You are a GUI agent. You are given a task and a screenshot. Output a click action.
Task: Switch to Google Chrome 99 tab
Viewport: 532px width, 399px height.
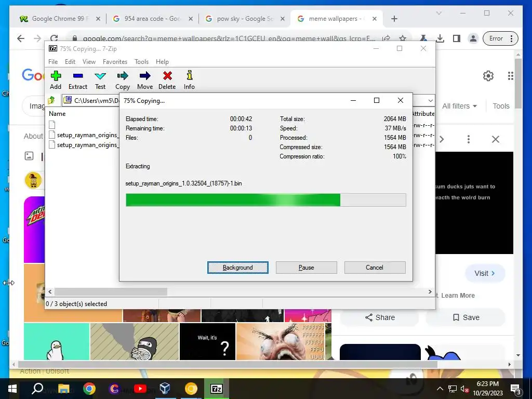[60, 19]
